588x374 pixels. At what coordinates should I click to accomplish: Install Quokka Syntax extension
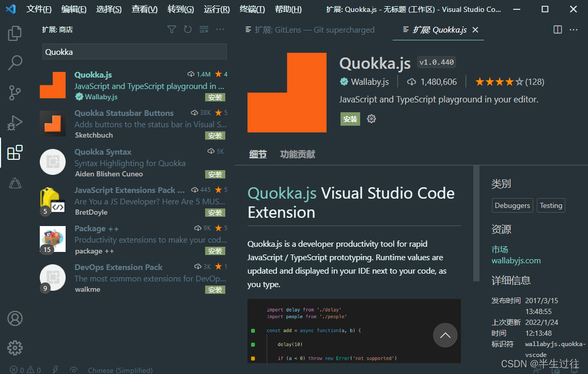pyautogui.click(x=215, y=174)
